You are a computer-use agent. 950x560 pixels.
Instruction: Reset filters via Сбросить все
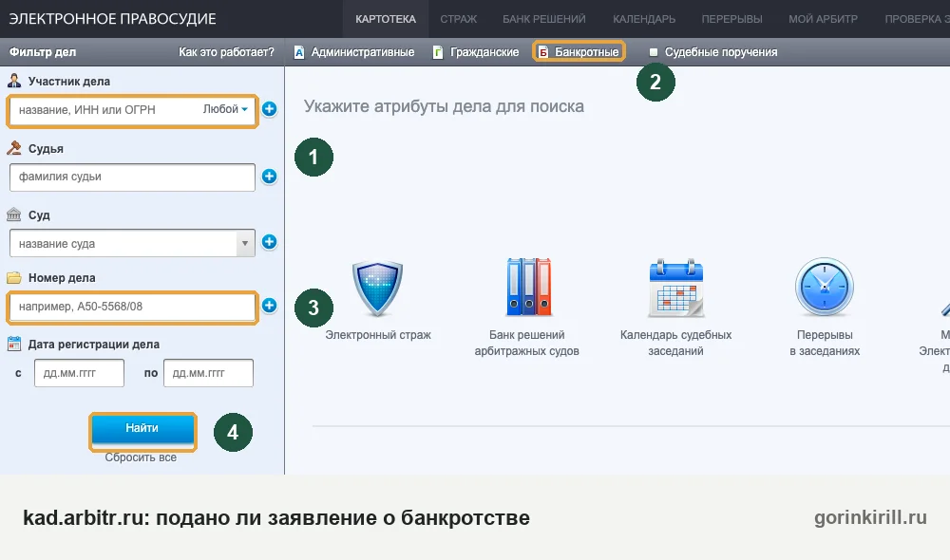click(x=141, y=457)
